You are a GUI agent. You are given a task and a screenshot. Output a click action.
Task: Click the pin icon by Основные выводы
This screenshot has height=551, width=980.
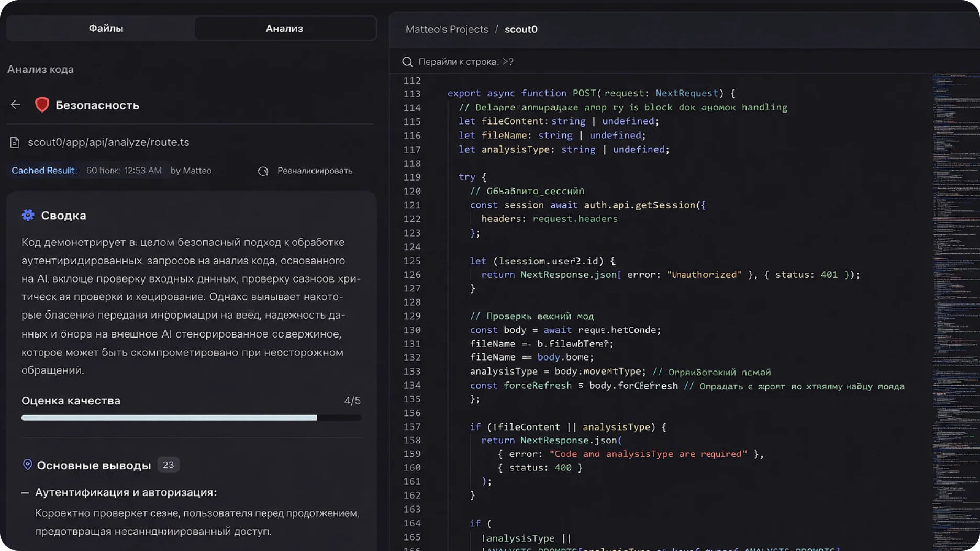tap(27, 465)
